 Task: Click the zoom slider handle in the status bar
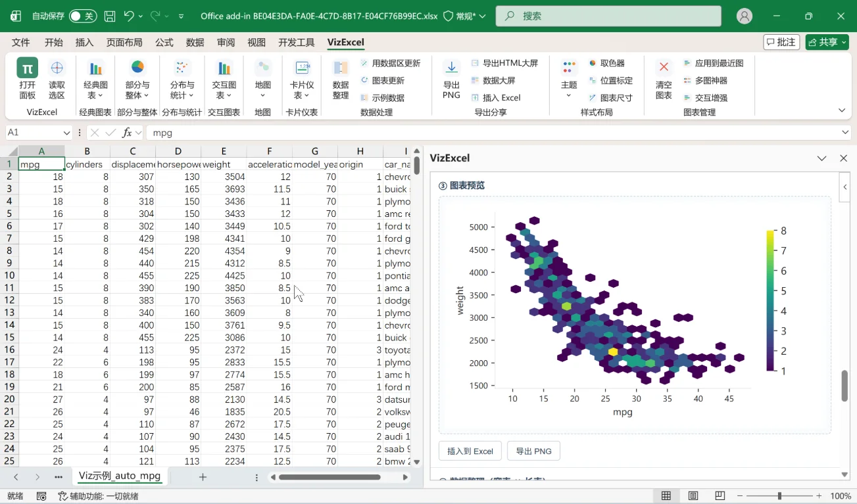(779, 496)
